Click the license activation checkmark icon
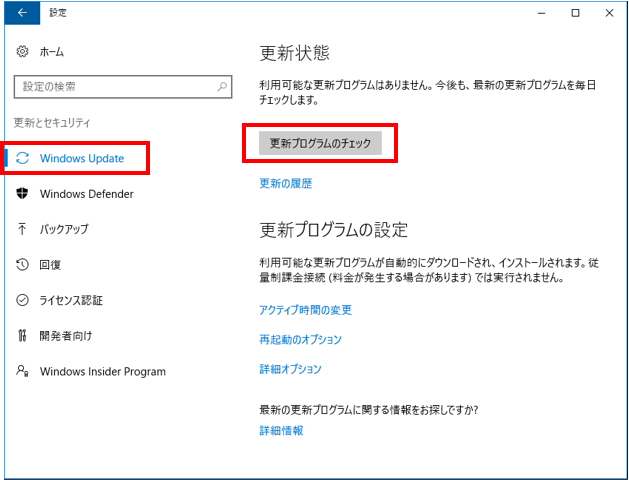629x480 pixels. tap(22, 300)
